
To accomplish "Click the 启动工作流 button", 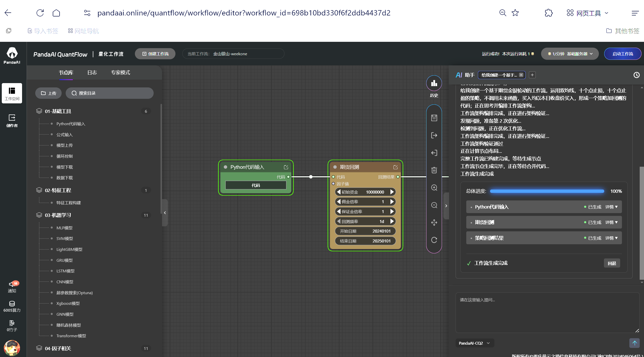I will tap(623, 54).
